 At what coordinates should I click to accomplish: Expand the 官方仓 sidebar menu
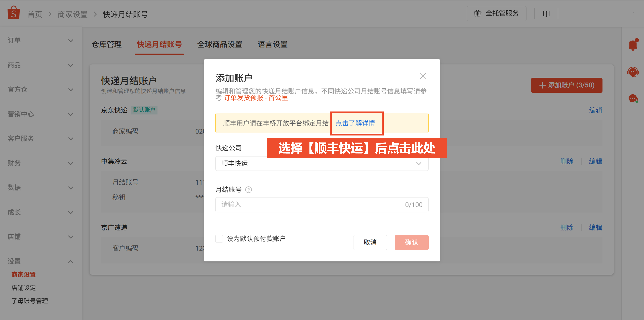point(41,90)
